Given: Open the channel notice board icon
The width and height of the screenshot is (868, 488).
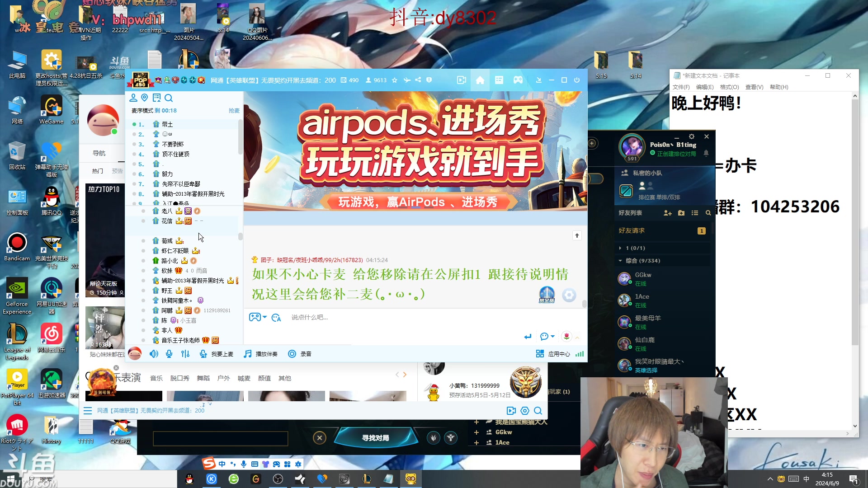Looking at the screenshot, I should [x=156, y=98].
